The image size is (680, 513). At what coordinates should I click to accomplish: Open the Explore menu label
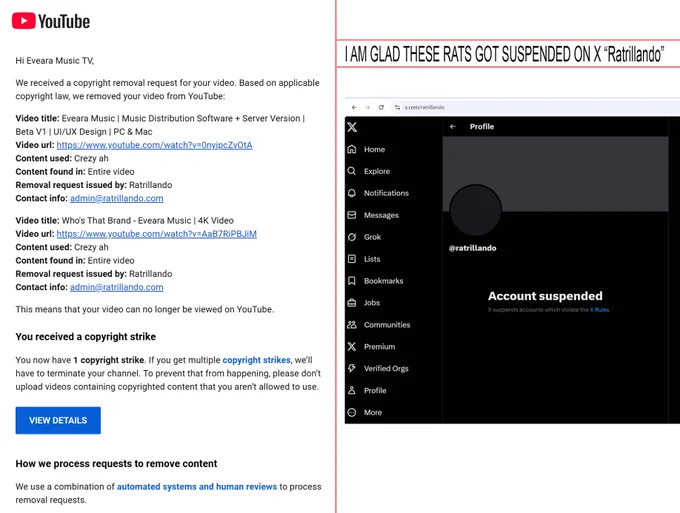[377, 171]
